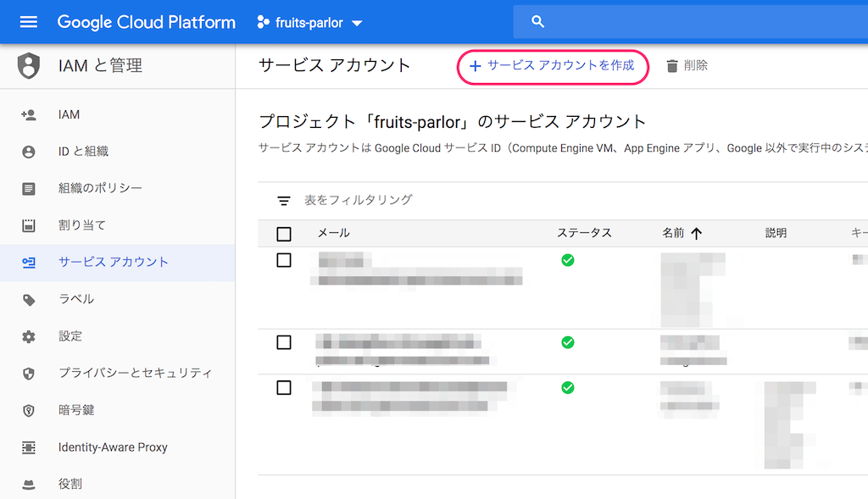Click the search magnifier icon
This screenshot has height=499, width=868.
537,21
